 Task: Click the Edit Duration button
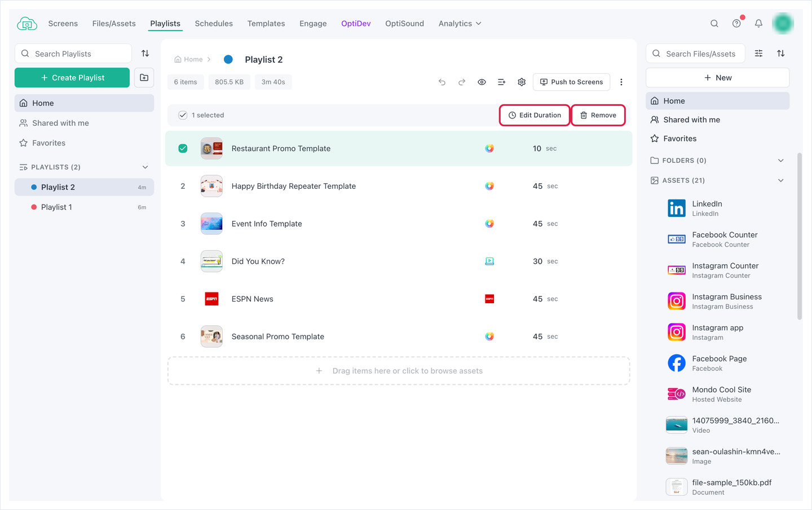535,115
